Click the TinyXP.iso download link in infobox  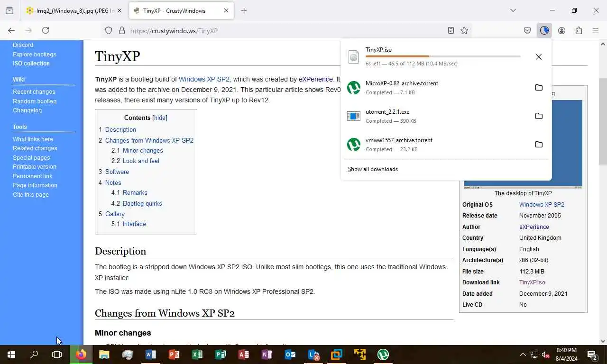532,282
